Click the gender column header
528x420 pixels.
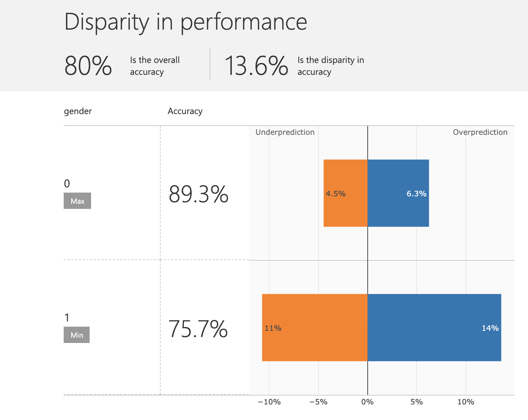click(x=78, y=111)
